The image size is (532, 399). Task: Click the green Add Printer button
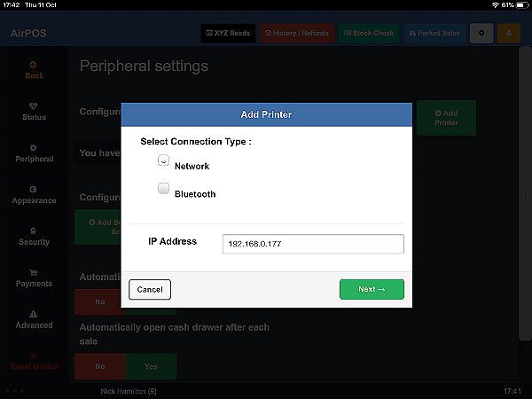[x=446, y=118]
